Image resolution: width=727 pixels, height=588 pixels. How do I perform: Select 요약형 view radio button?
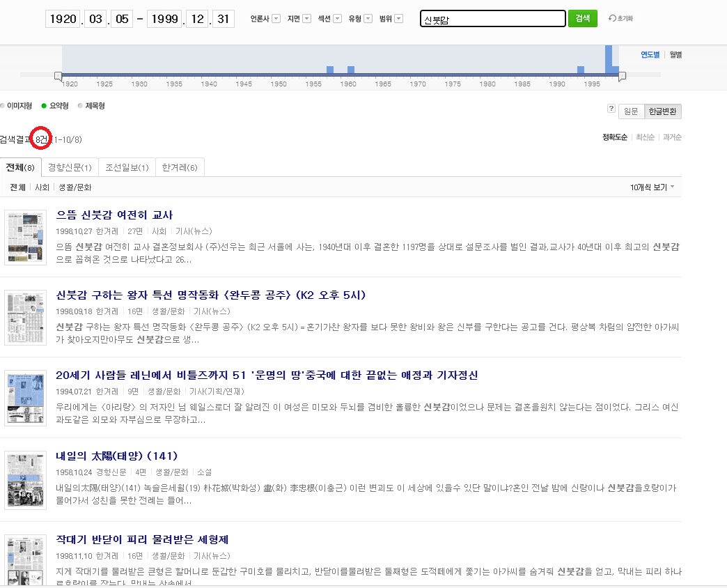click(x=44, y=106)
